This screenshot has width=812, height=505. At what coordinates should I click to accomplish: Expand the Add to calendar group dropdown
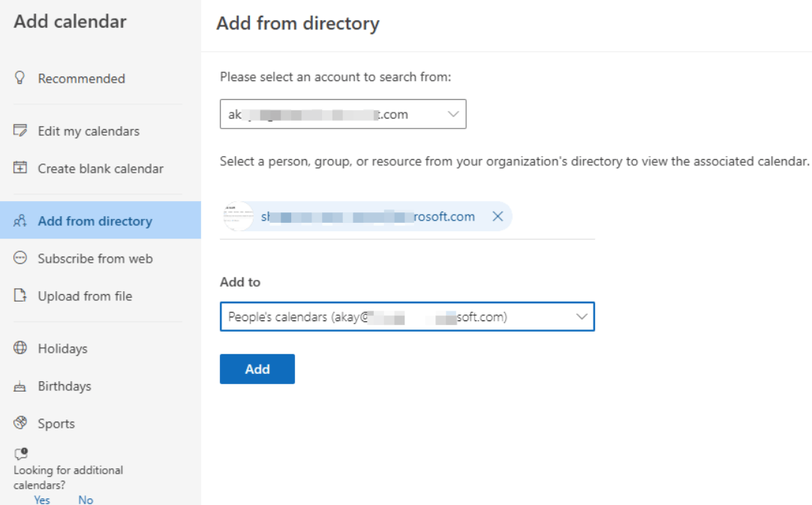[x=407, y=317]
